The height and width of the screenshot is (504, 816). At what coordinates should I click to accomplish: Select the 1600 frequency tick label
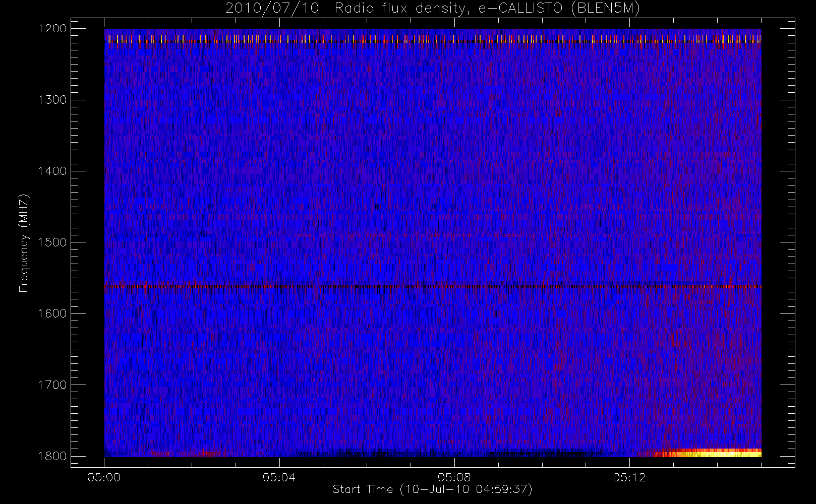click(52, 313)
